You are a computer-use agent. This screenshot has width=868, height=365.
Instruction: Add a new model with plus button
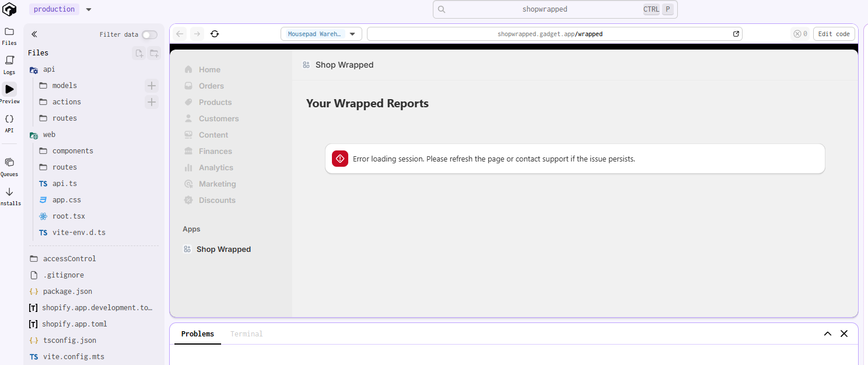point(152,86)
